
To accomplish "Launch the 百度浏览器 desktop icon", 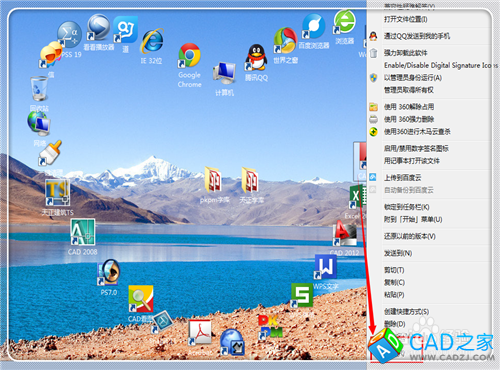I will coord(313,27).
